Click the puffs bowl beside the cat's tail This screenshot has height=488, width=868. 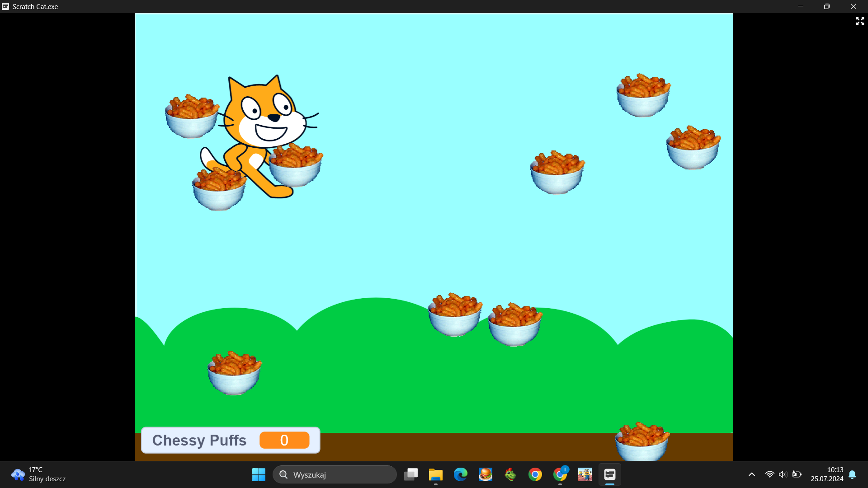[x=219, y=188]
